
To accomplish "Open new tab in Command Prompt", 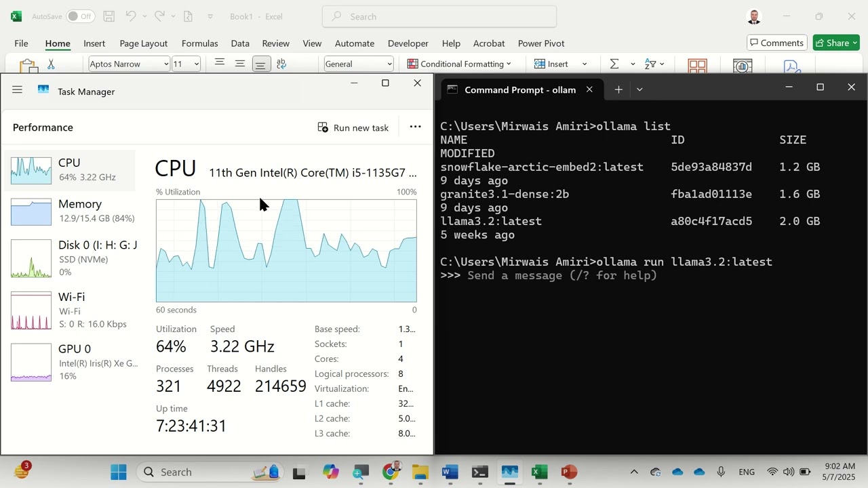I will tap(618, 89).
